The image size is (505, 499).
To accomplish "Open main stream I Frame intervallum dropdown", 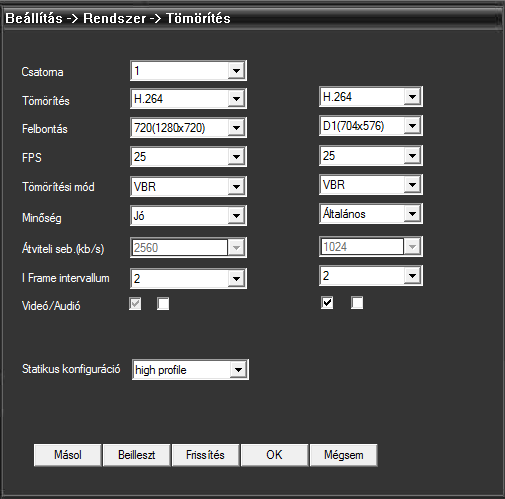I will pos(188,278).
